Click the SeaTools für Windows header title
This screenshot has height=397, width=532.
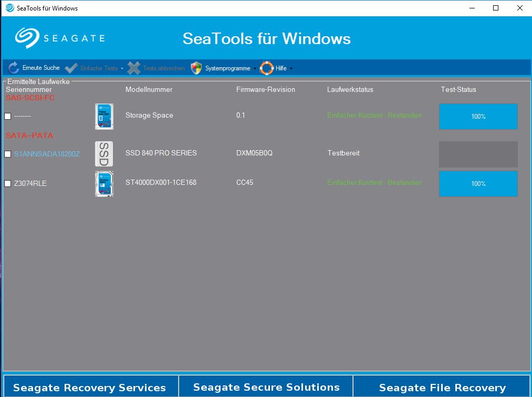267,38
